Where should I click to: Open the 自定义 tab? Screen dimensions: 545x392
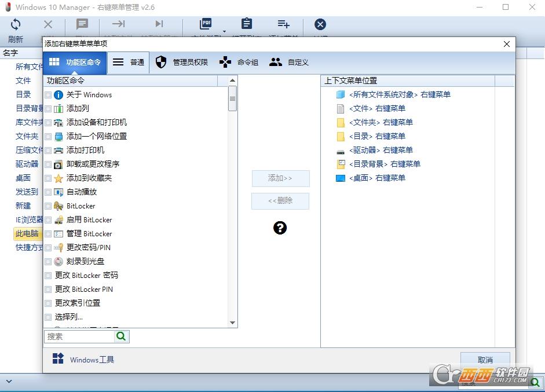click(289, 63)
